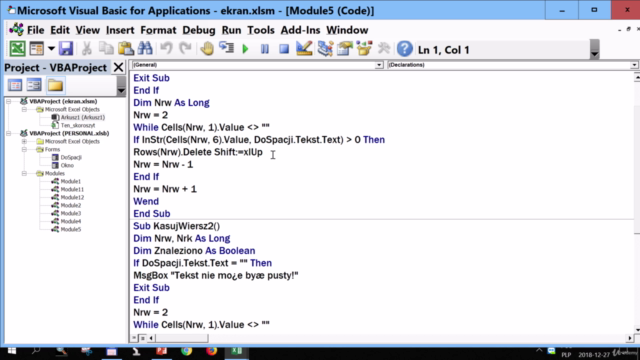
Task: Open the Debug menu
Action: click(x=199, y=30)
